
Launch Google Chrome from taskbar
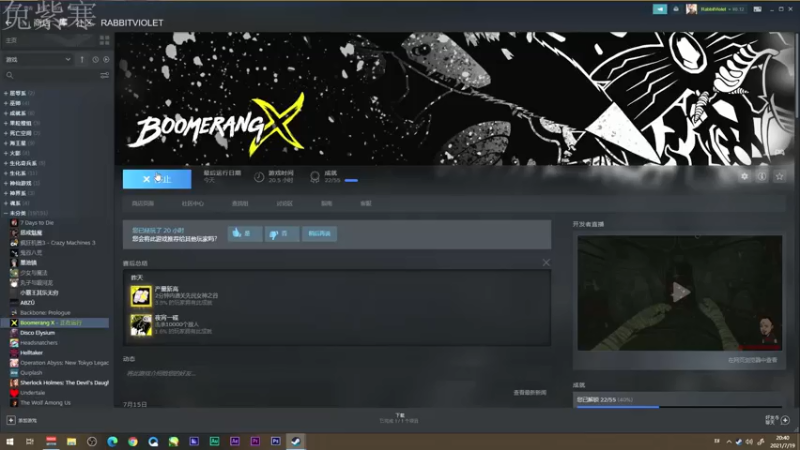[x=133, y=441]
